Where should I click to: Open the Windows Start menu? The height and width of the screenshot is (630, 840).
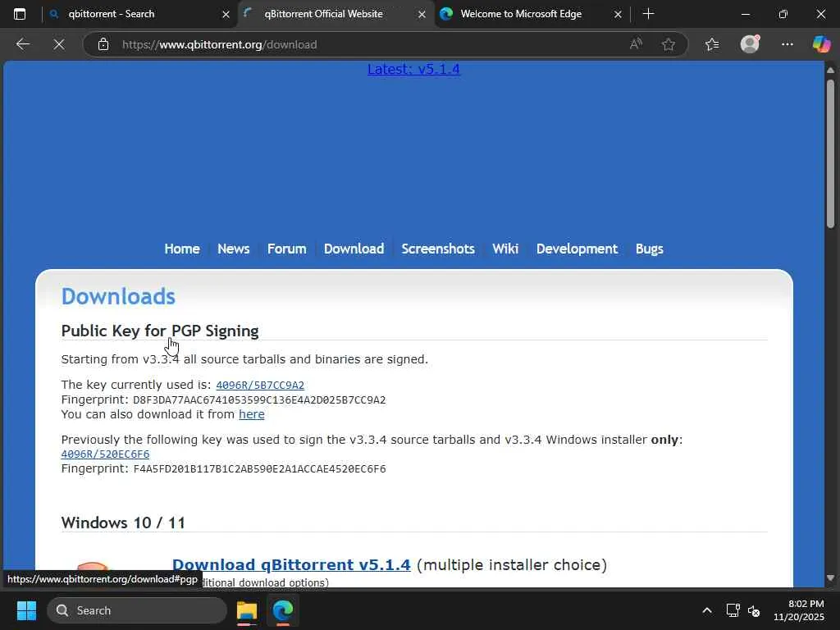[26, 610]
